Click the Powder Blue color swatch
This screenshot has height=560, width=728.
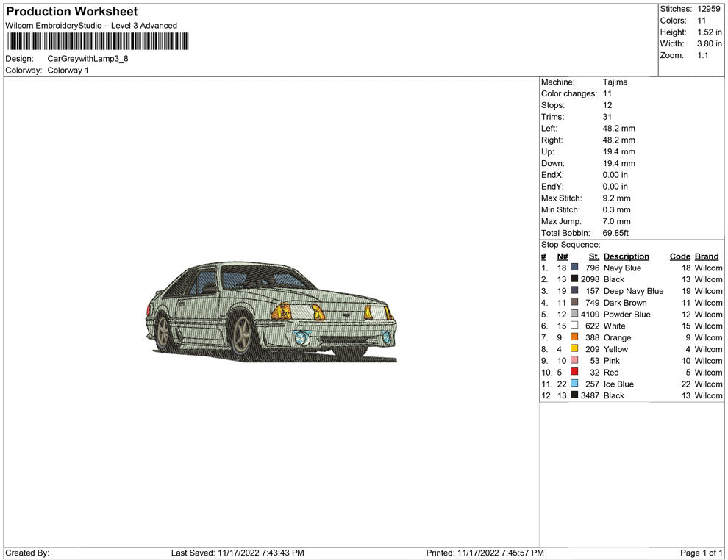(x=574, y=315)
